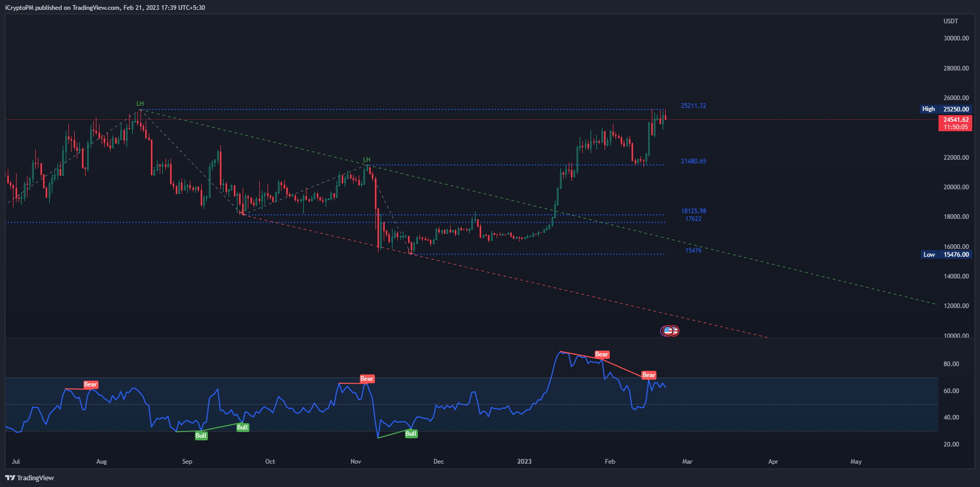Click the red 24541.62 countdown price label
Screen dimensions: 980x487
(x=956, y=123)
